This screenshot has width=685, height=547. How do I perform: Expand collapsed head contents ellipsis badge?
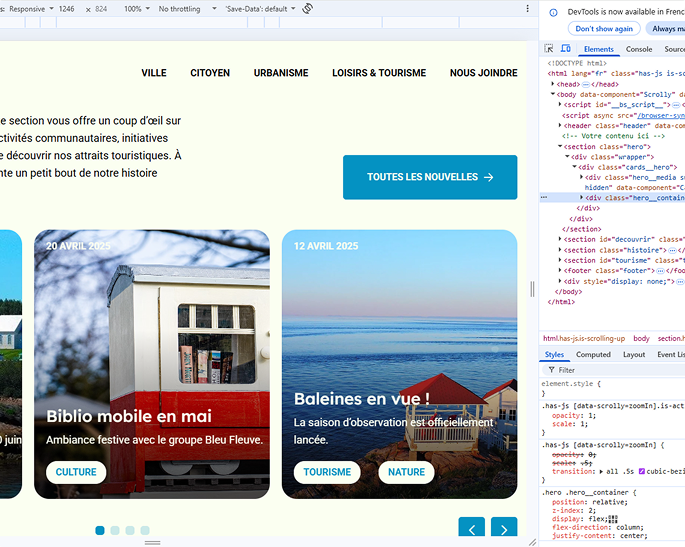585,84
